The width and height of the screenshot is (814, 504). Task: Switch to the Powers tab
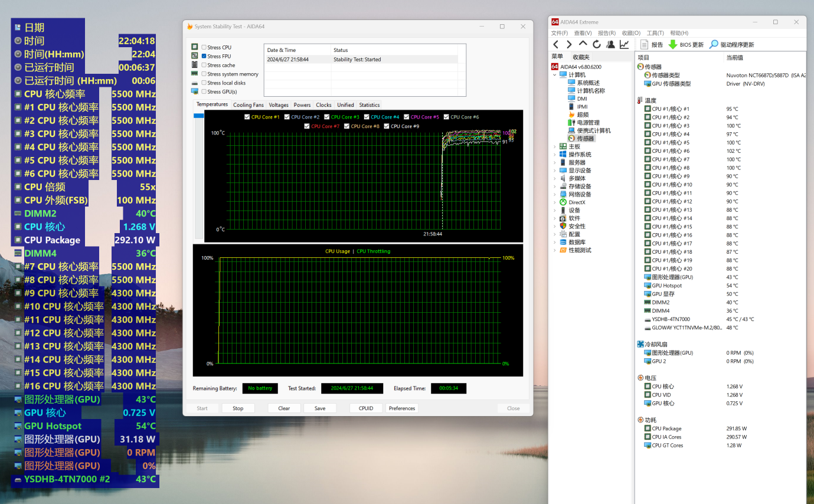pos(302,105)
